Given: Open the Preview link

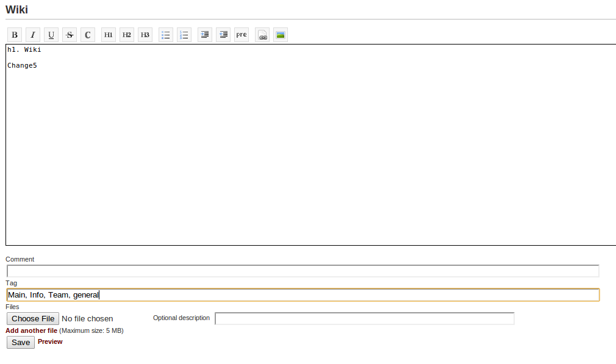Looking at the screenshot, I should 50,341.
